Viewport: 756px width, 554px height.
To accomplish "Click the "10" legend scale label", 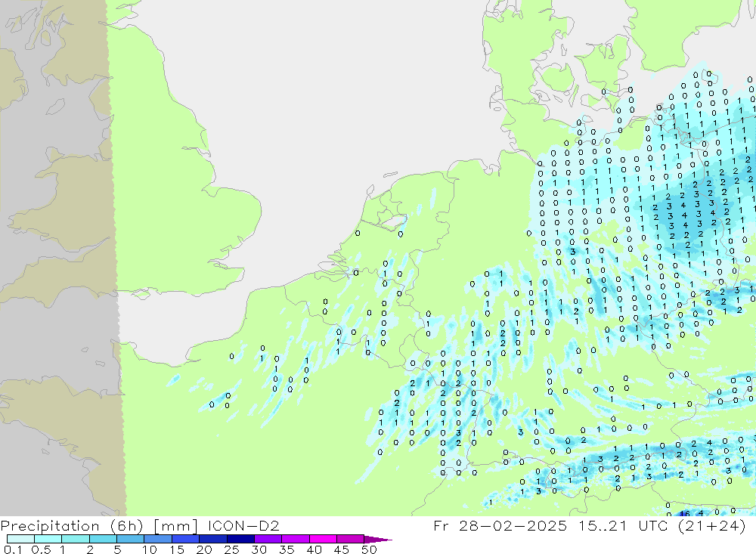I will pyautogui.click(x=149, y=549).
